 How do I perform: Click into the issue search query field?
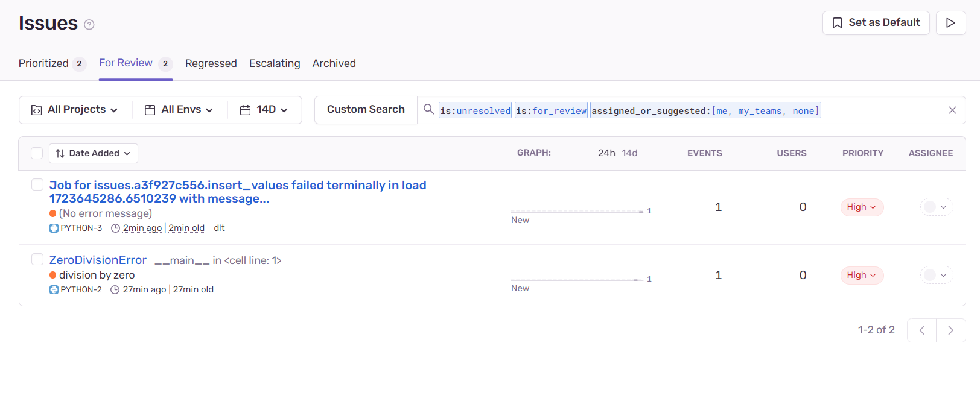click(x=881, y=110)
